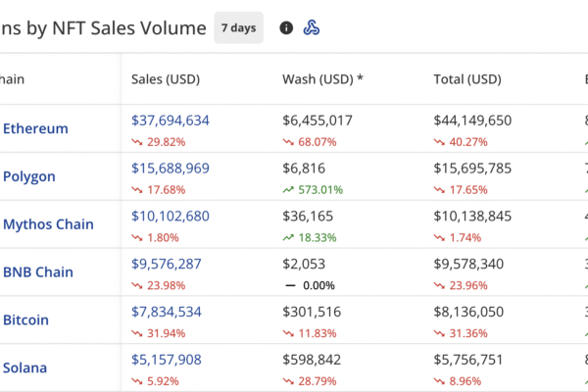
Task: Click the blue webhook icon beside the title
Action: click(x=311, y=28)
